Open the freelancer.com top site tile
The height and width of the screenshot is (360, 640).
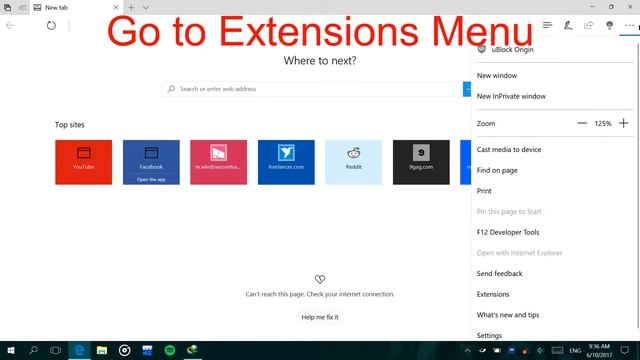pyautogui.click(x=286, y=162)
